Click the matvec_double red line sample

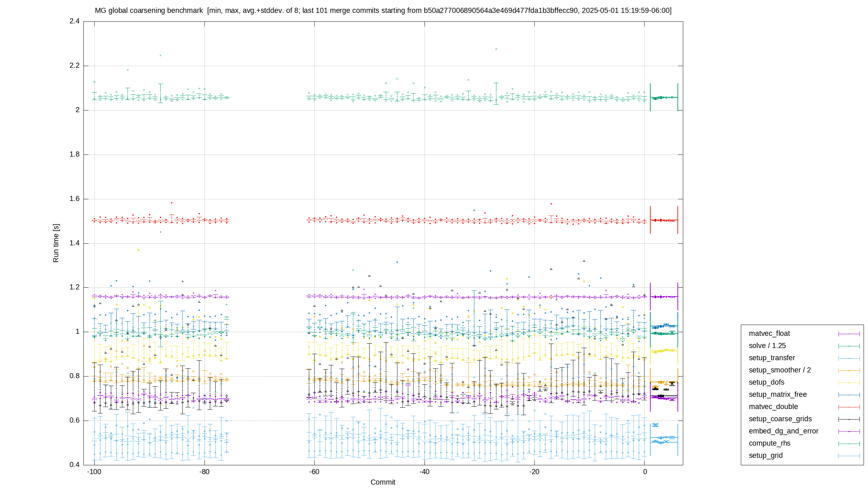tap(849, 407)
